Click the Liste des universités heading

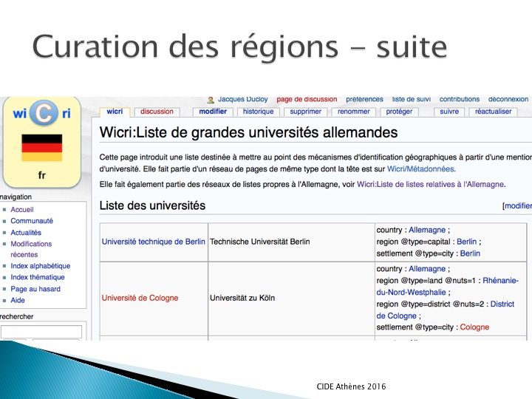[152, 205]
